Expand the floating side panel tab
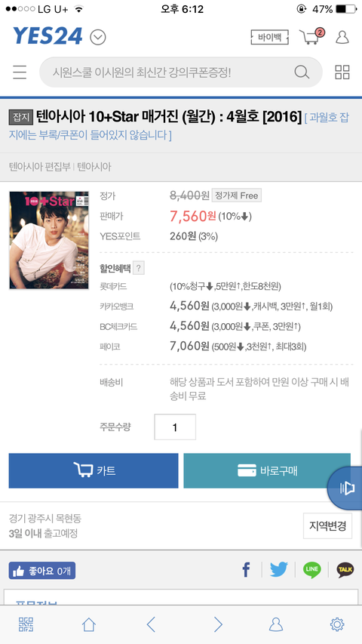The width and height of the screenshot is (362, 644). tap(345, 488)
